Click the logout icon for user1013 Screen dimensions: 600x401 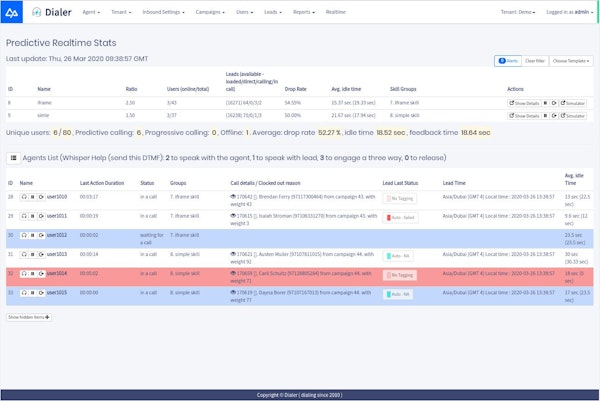[x=41, y=254]
